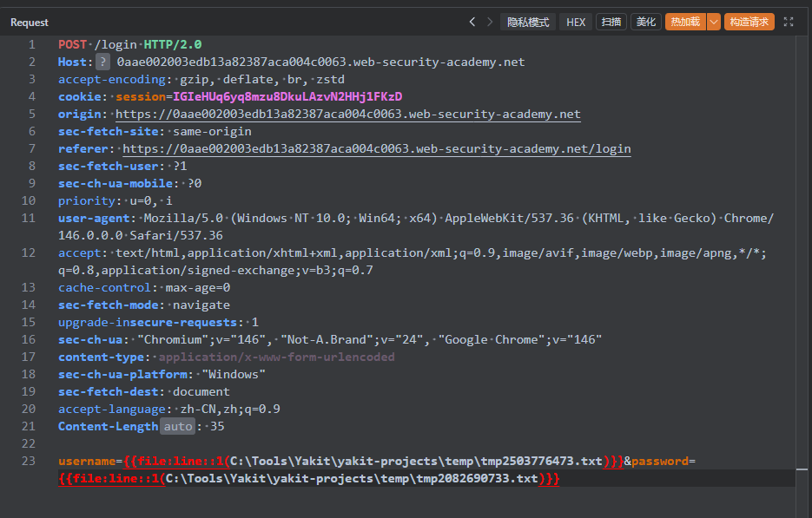Click the 热加载 hot-load button
This screenshot has width=812, height=518.
pos(685,22)
